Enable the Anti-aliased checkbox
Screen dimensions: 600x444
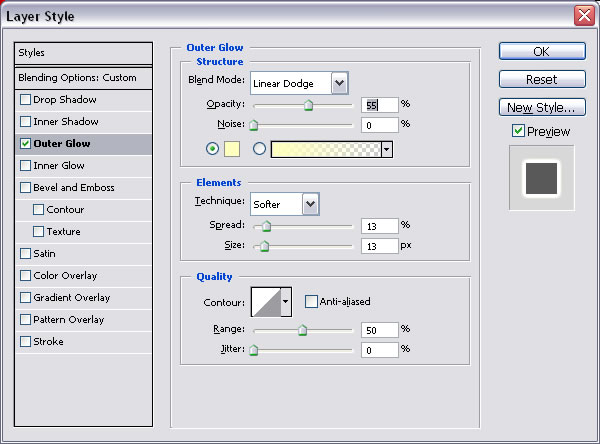click(x=311, y=301)
